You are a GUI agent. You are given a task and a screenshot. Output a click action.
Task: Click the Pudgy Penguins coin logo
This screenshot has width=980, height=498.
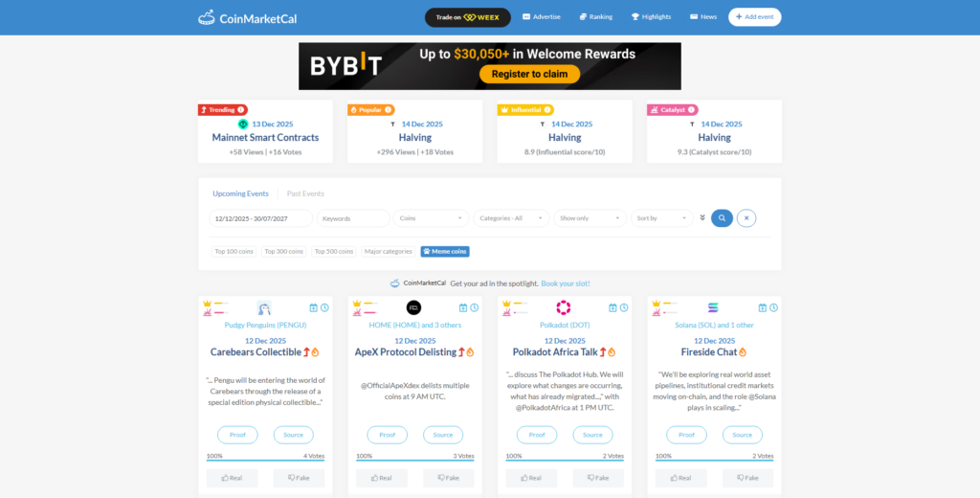pos(264,307)
